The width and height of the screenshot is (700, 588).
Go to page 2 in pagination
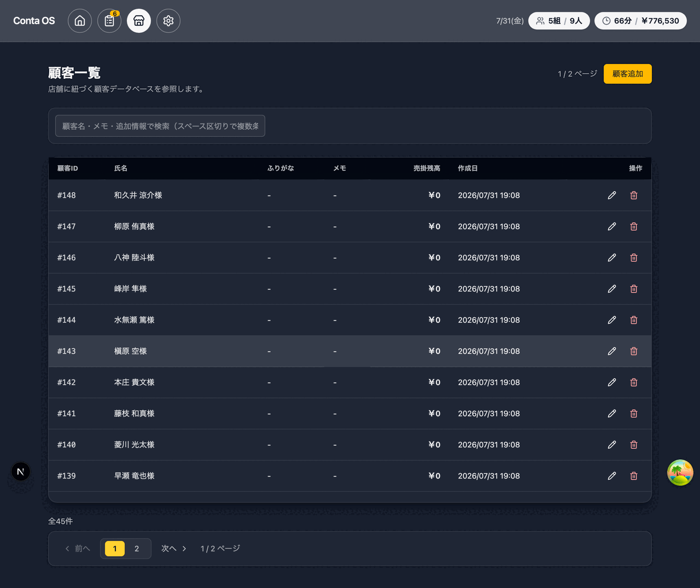(137, 549)
